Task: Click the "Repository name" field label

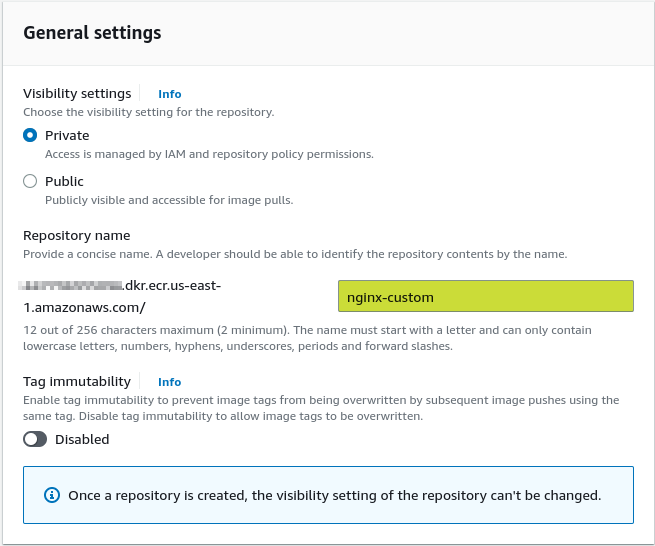Action: [76, 235]
